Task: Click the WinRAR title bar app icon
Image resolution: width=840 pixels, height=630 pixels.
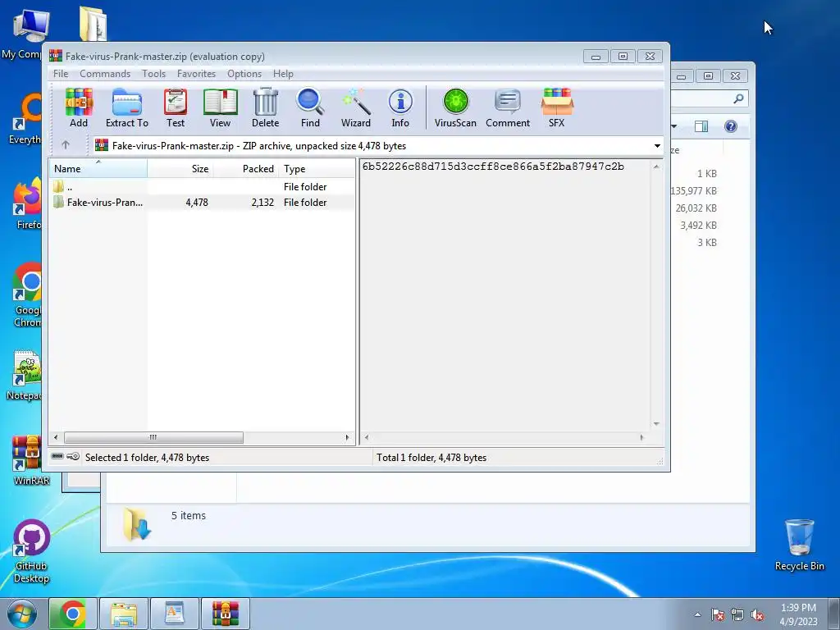Action: (x=56, y=56)
